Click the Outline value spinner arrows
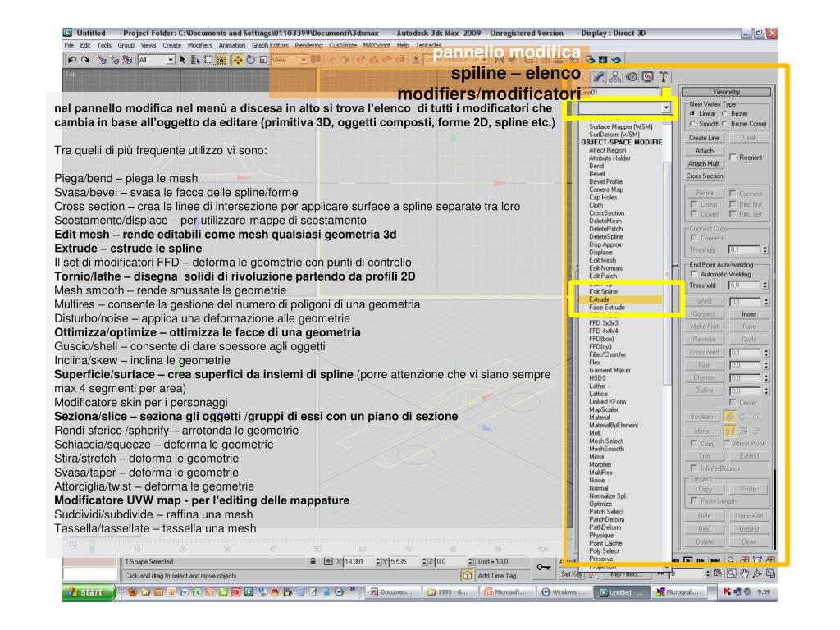The width and height of the screenshot is (840, 630). pos(765,390)
